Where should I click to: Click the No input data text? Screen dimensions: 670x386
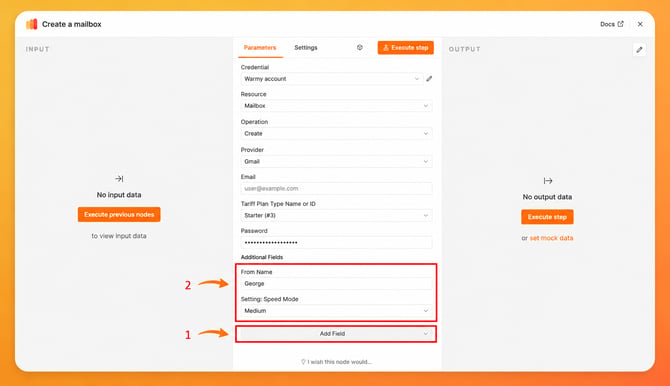119,195
